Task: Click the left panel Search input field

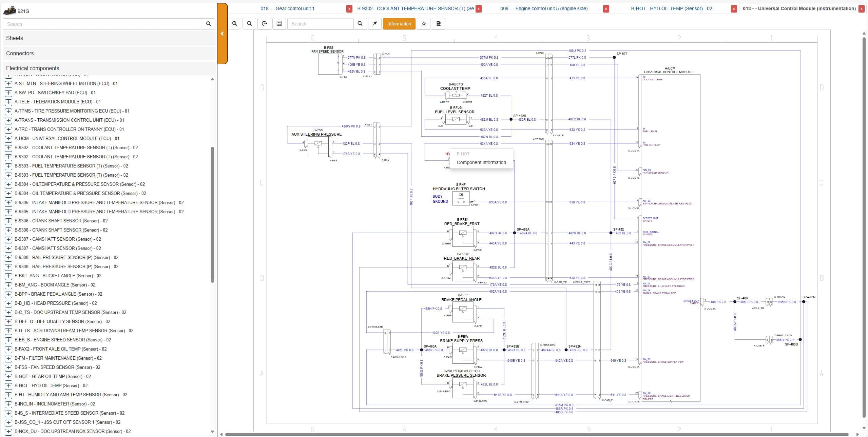Action: click(x=102, y=24)
